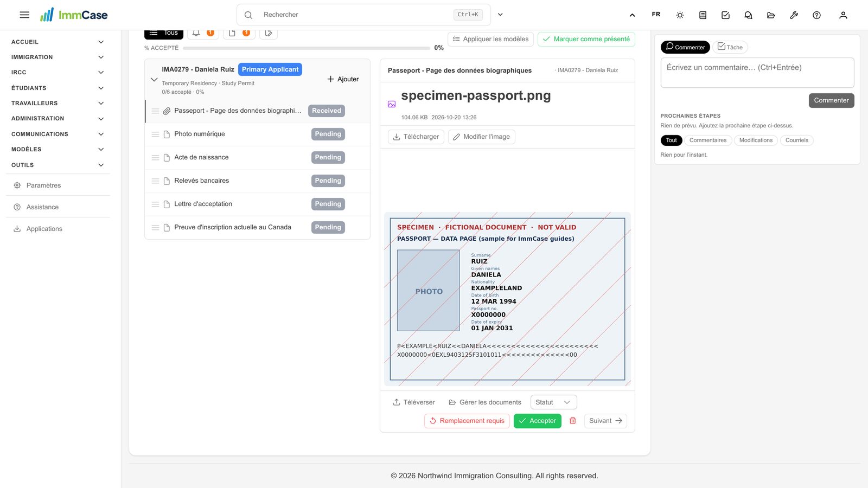Open the chat bubbles icon in top bar

point(748,15)
